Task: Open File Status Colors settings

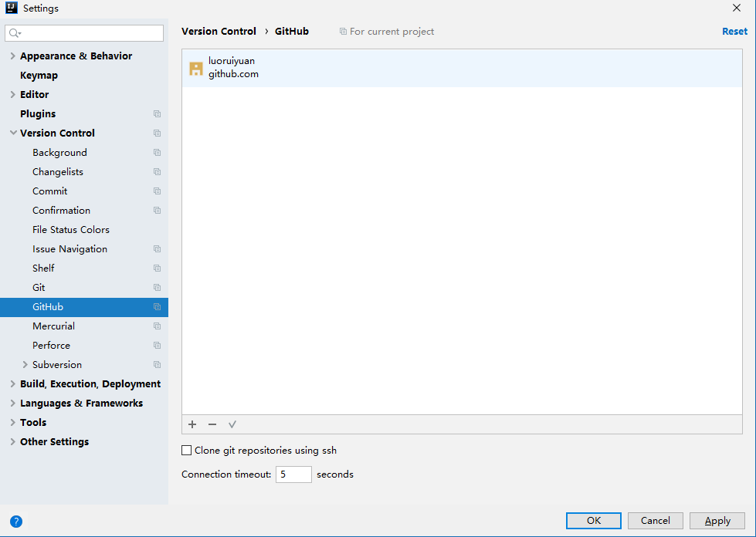Action: pos(71,230)
